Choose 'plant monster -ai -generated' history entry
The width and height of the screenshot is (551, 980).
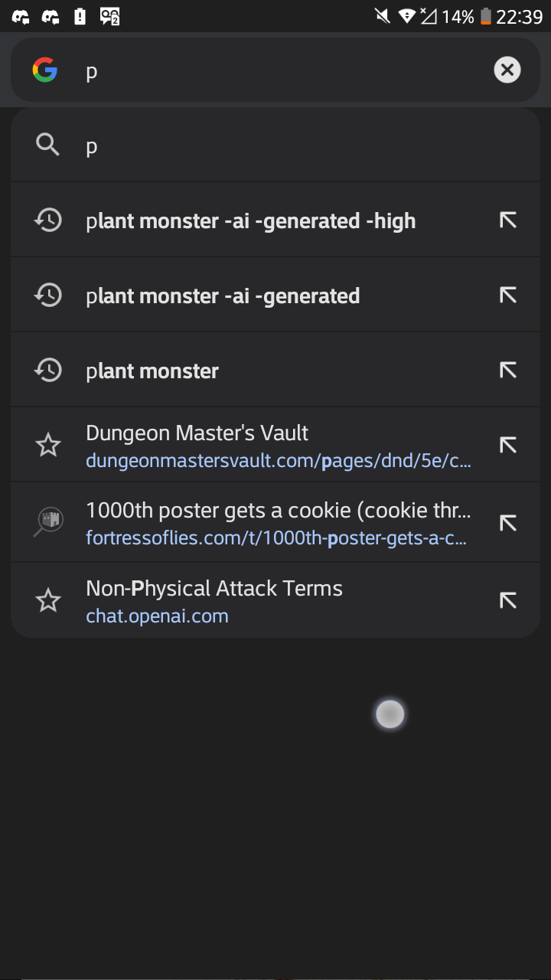pos(223,296)
